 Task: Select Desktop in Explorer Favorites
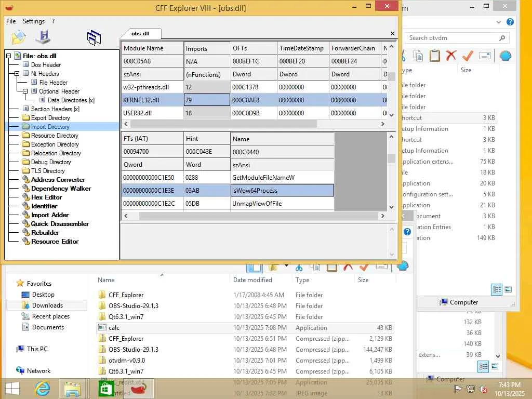[x=43, y=295]
